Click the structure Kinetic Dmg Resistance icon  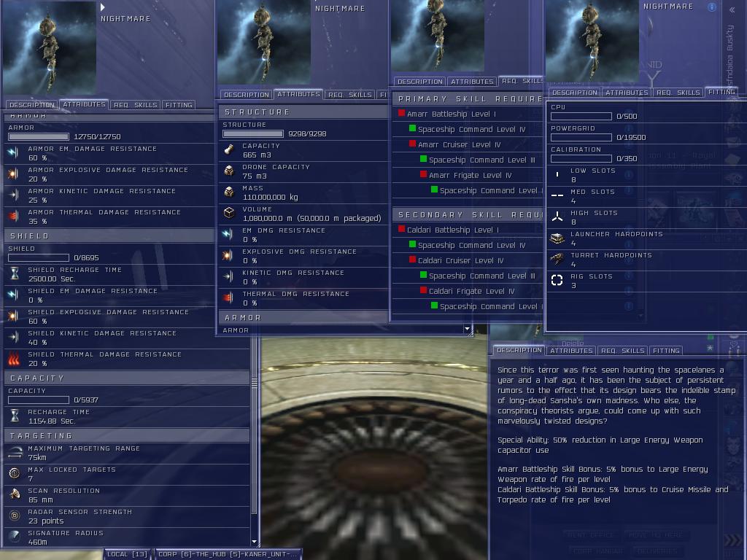(x=228, y=276)
